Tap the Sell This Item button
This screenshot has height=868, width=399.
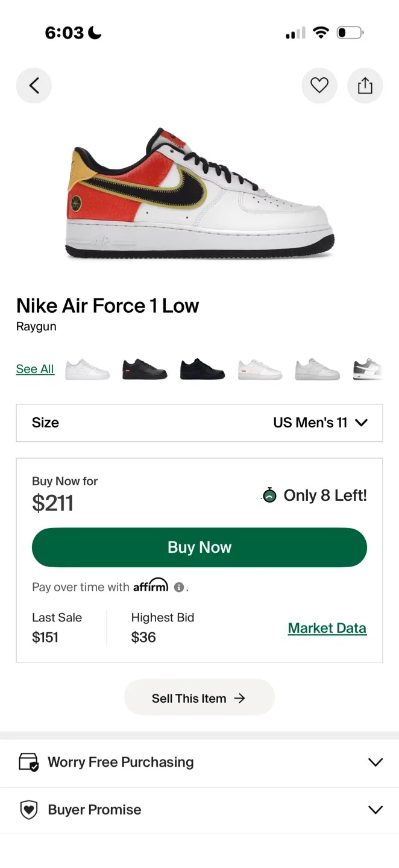(x=199, y=697)
